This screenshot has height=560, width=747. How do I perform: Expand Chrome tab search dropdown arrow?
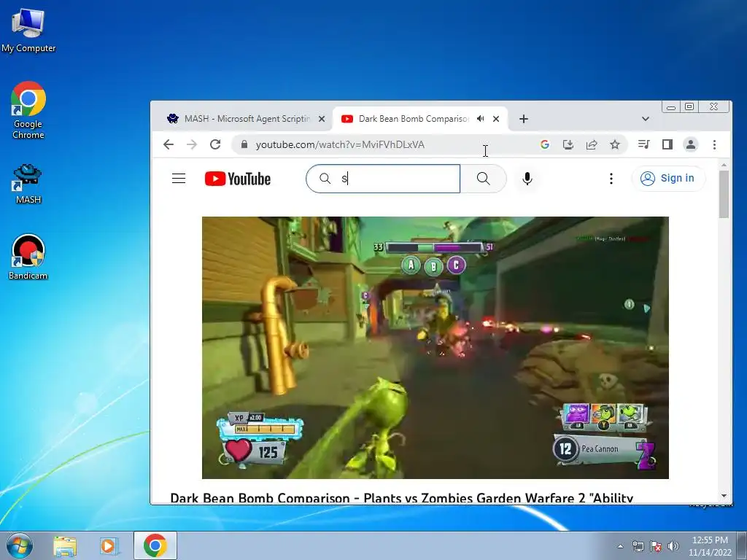pyautogui.click(x=646, y=119)
